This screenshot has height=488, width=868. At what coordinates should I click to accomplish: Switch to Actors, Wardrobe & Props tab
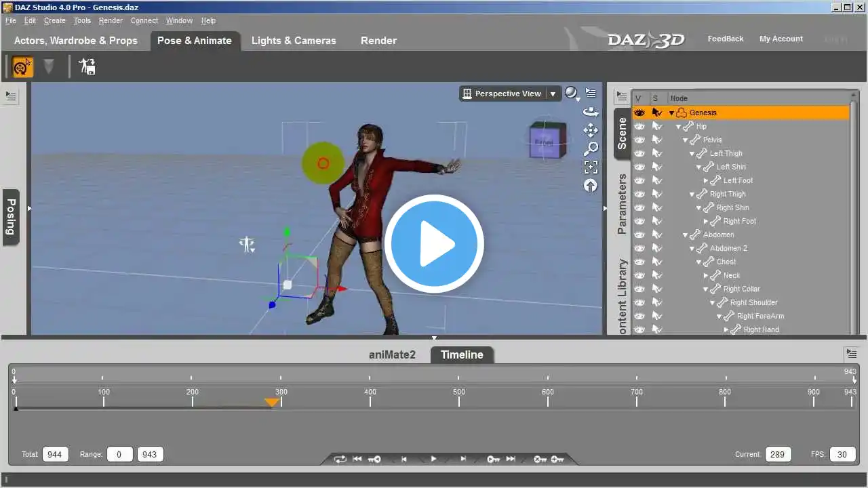point(76,41)
